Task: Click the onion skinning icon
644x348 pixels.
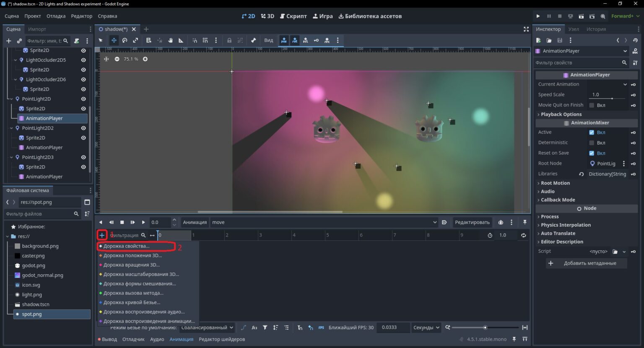Action: click(501, 222)
